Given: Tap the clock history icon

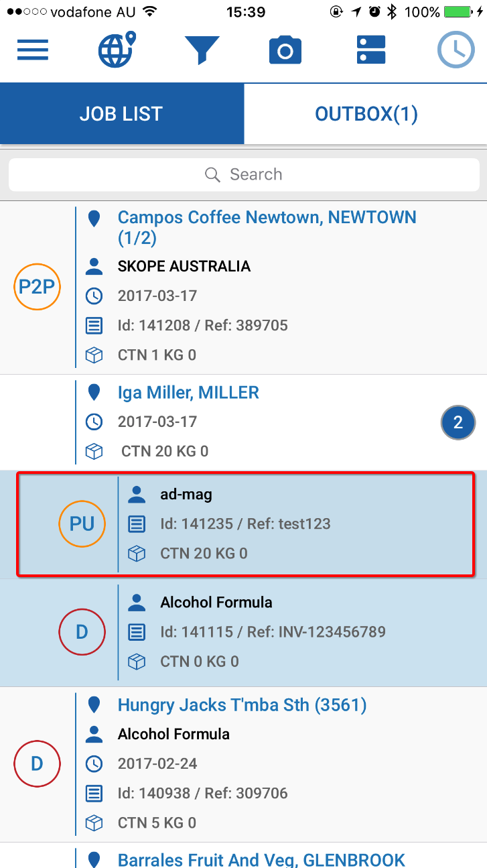Looking at the screenshot, I should point(456,50).
